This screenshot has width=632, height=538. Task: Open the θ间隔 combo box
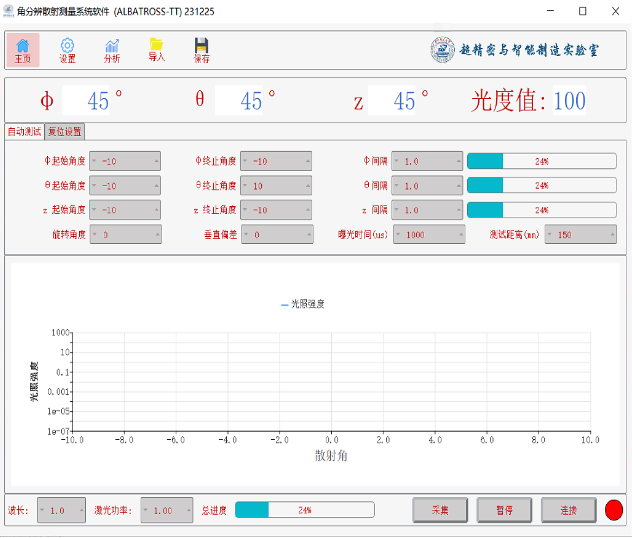pyautogui.click(x=427, y=186)
